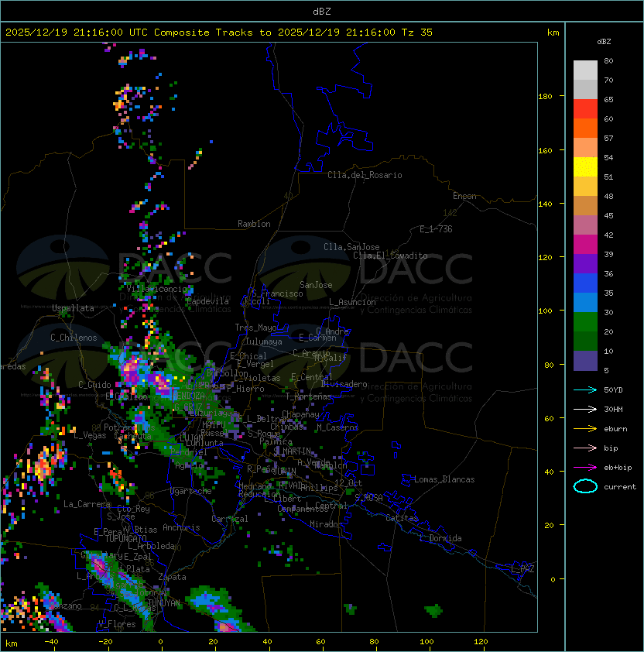Click the 'Lomas_Blancas' map label
Viewport: 644px width, 652px height.
(444, 479)
